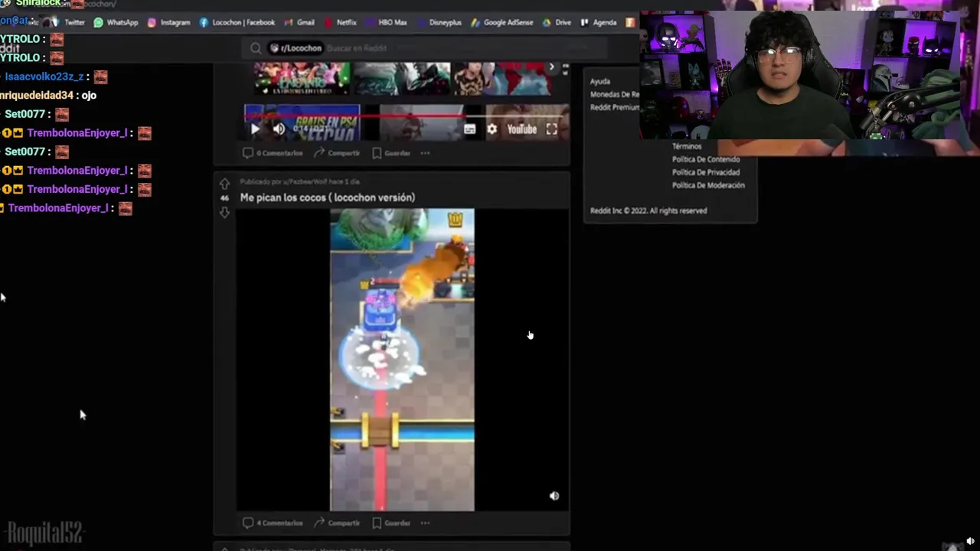This screenshot has height=551, width=980.
Task: Downvote the Me pican los cocos post
Action: [224, 212]
